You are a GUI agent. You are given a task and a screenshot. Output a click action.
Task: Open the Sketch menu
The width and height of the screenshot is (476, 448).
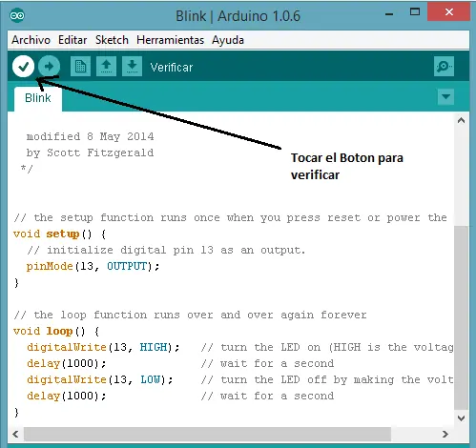coord(112,40)
